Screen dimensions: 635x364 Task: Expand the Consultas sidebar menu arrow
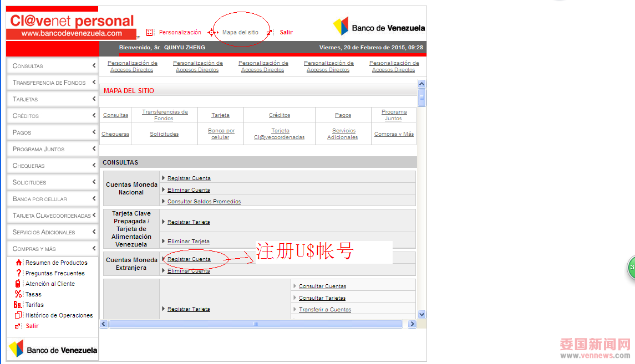pyautogui.click(x=94, y=65)
